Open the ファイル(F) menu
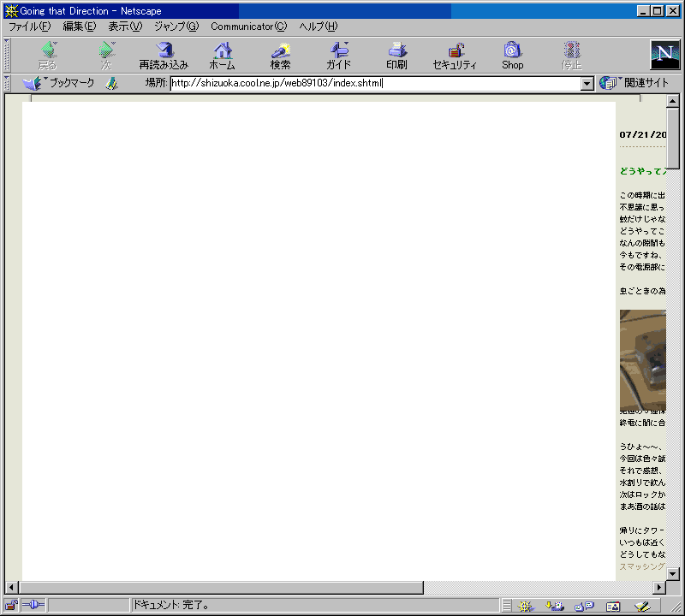The image size is (685, 616). (x=30, y=27)
